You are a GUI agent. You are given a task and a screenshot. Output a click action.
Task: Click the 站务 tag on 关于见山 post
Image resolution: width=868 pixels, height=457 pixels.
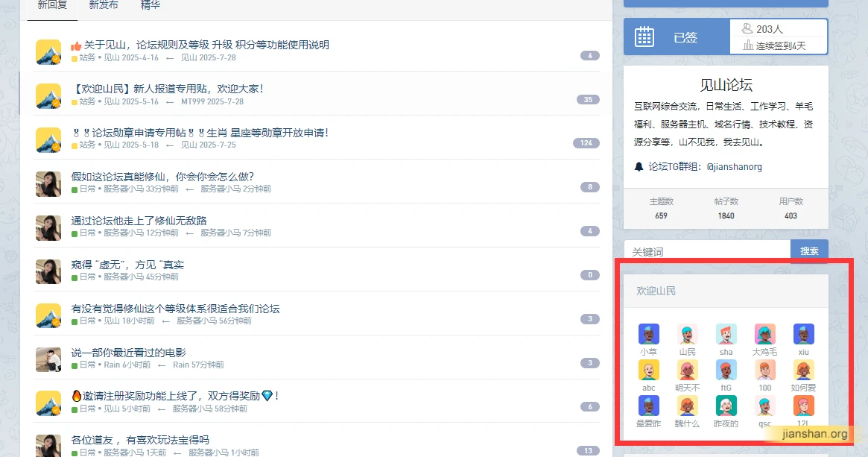(87, 57)
